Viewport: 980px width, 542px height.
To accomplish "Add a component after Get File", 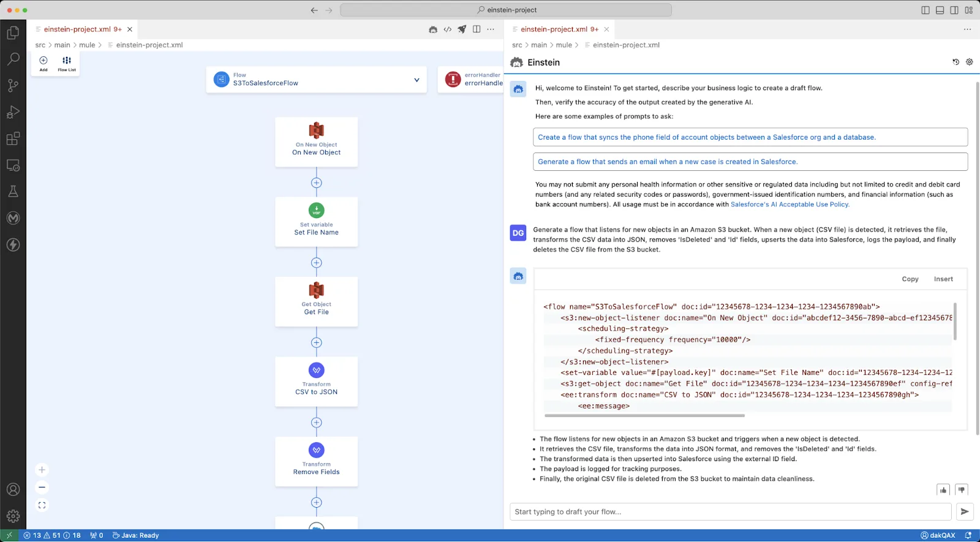I will pos(316,342).
